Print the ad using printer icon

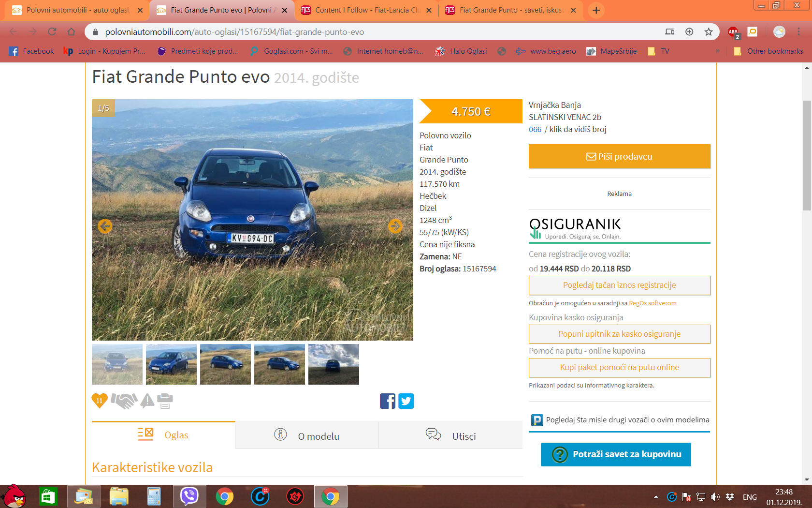(165, 401)
